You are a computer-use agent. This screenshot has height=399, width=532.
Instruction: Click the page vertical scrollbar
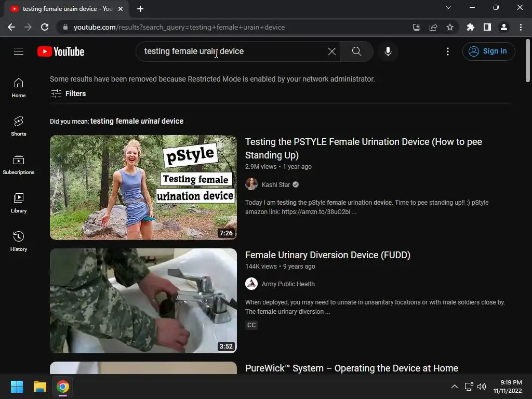click(528, 60)
